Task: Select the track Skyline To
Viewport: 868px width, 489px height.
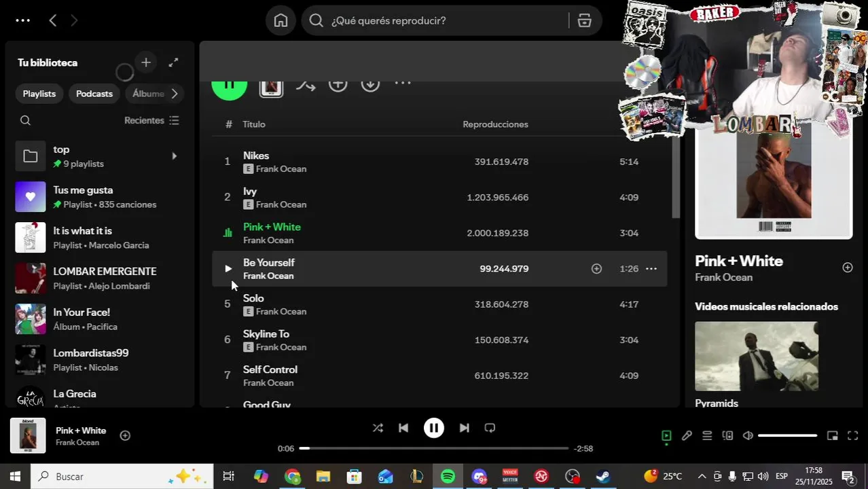Action: (439, 340)
